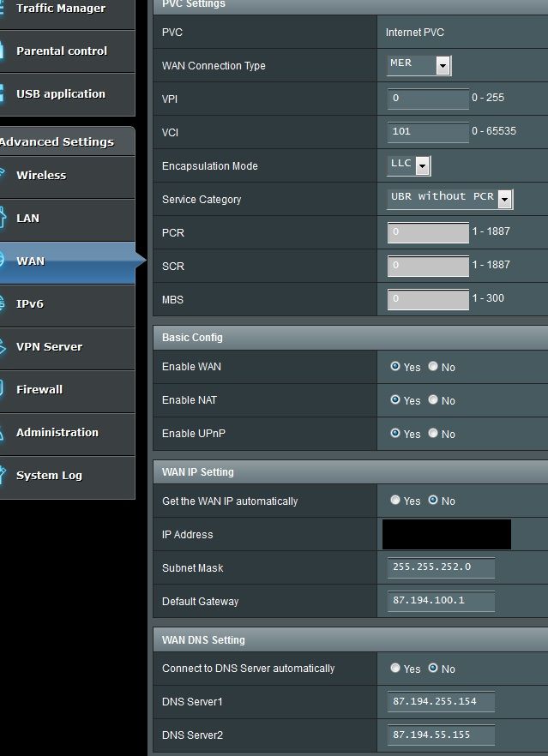Image resolution: width=548 pixels, height=756 pixels.
Task: Expand Service Category dropdown
Action: 449,199
